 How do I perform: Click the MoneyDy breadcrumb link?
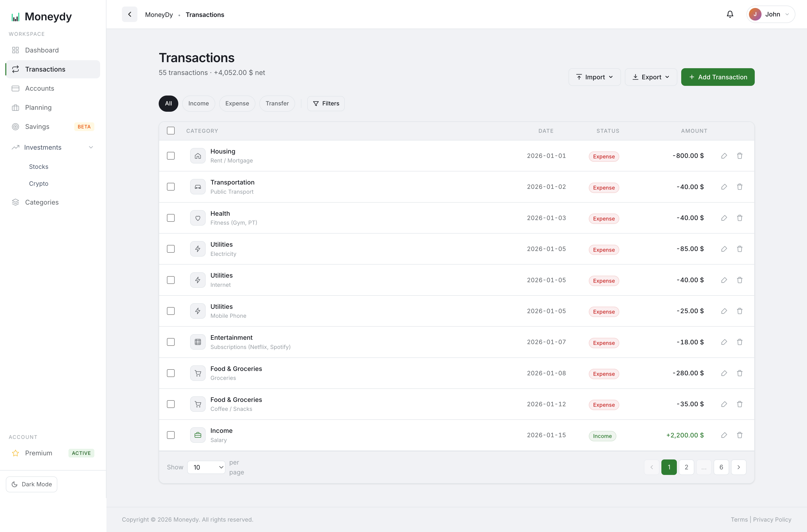click(159, 15)
